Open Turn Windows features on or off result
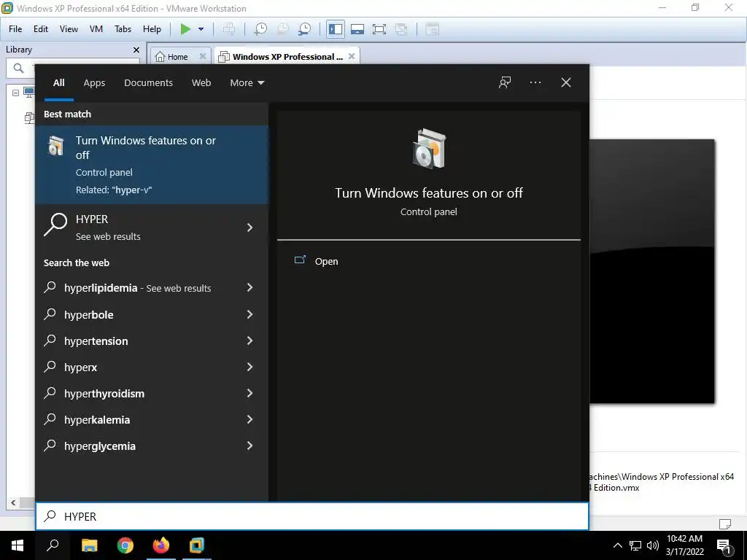The height and width of the screenshot is (560, 747). (152, 165)
